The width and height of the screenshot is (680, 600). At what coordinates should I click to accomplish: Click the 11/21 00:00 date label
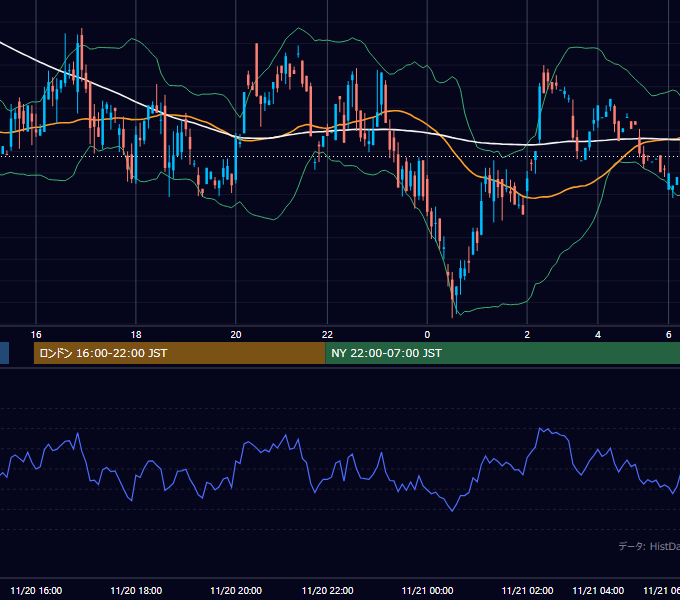tap(427, 590)
